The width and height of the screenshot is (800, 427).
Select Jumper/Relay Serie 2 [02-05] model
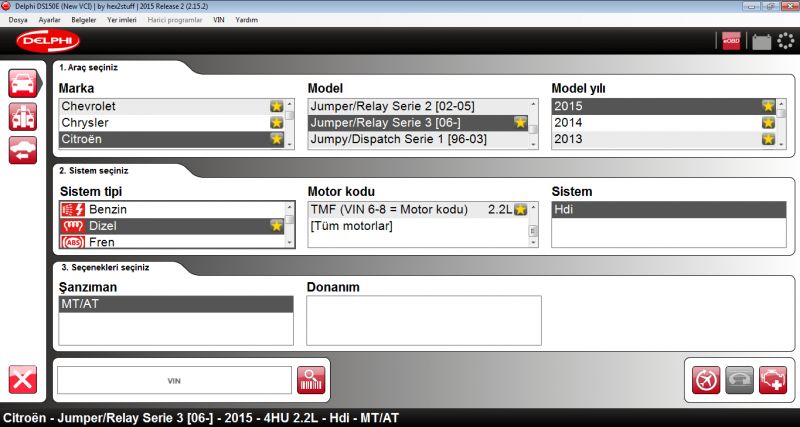[418, 106]
